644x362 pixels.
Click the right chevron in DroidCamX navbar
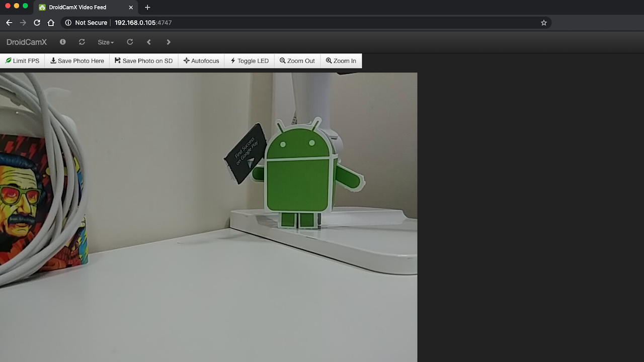169,42
